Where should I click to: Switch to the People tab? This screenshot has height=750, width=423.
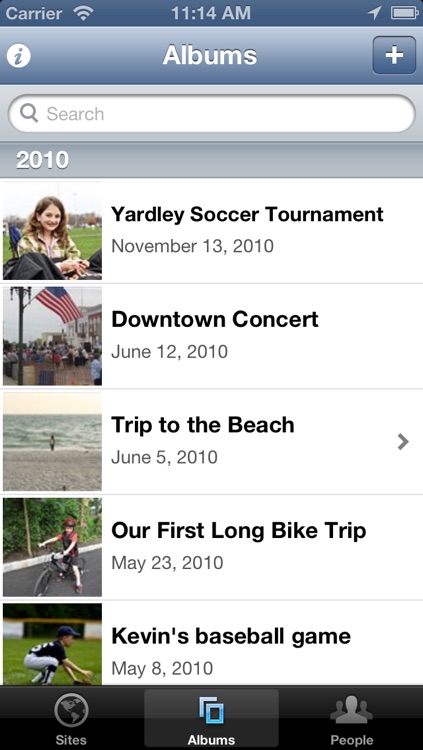pos(351,719)
